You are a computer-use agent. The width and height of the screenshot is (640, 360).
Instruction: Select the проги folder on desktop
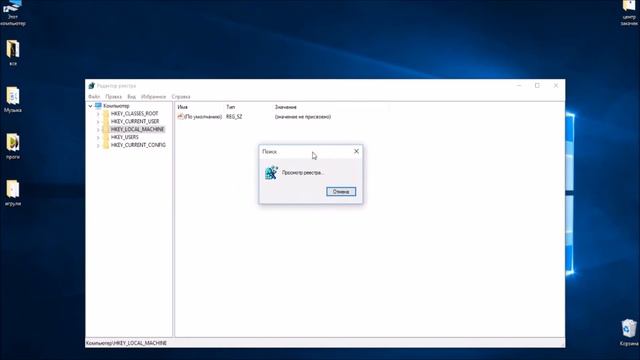tap(13, 146)
